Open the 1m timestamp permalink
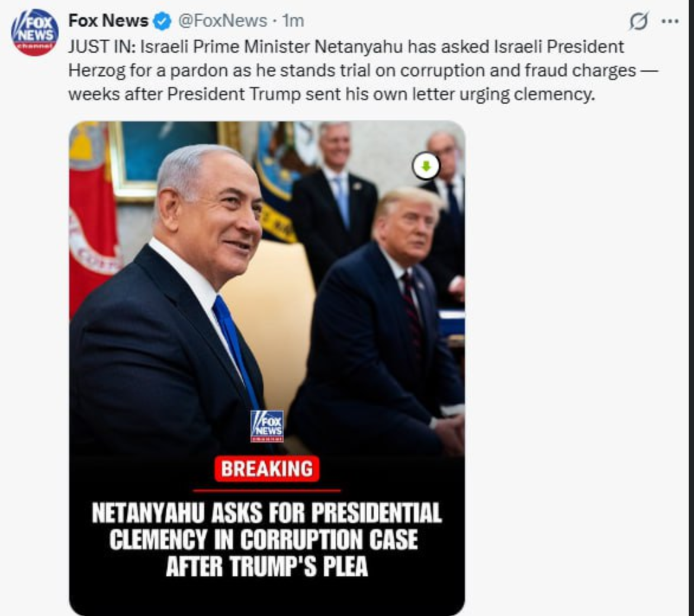694x616 pixels. pyautogui.click(x=293, y=21)
